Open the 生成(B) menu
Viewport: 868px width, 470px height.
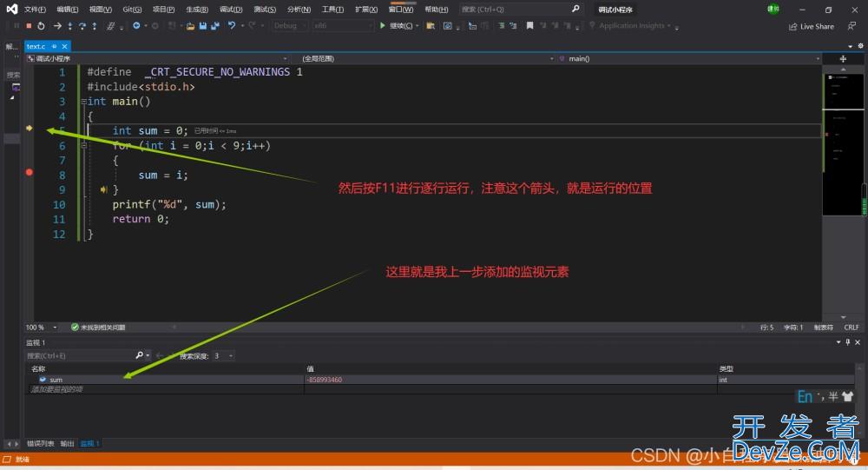point(197,10)
